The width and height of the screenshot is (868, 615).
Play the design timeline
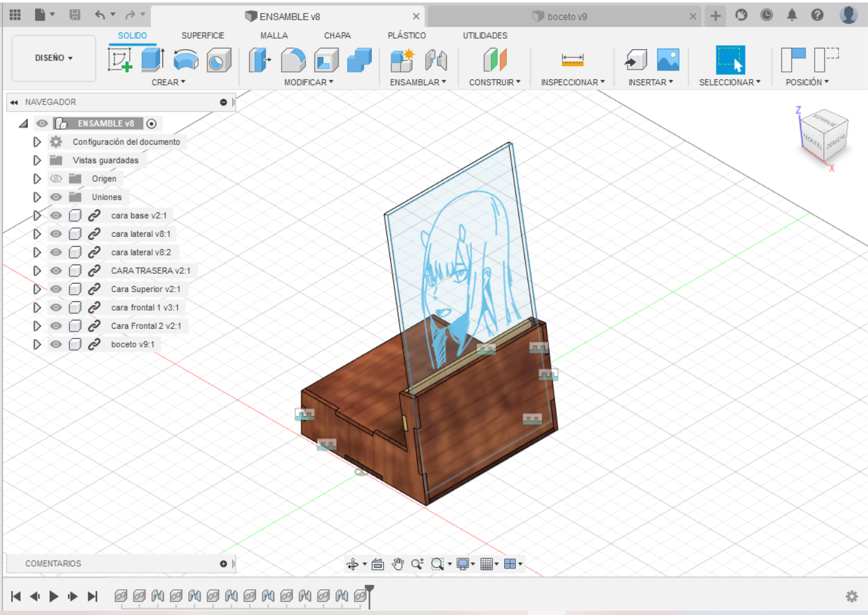[x=54, y=596]
